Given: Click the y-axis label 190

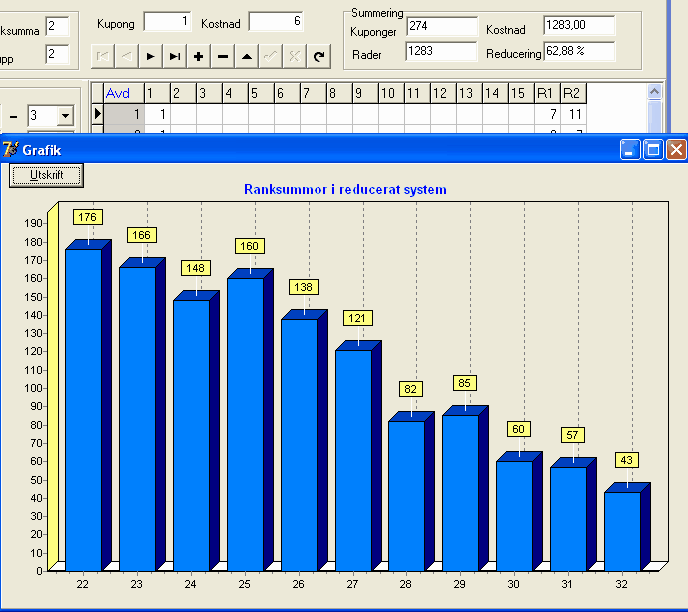Looking at the screenshot, I should [x=33, y=223].
